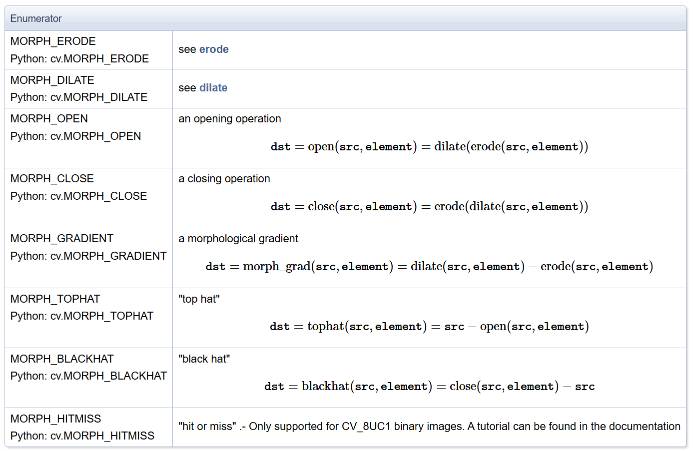Screen dimensions: 693x451
Task: Select the MORPH_ERODE enumerator name
Action: (53, 41)
